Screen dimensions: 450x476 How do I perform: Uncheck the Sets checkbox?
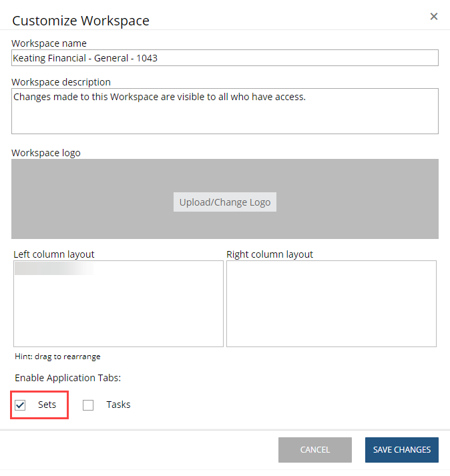[x=20, y=405]
